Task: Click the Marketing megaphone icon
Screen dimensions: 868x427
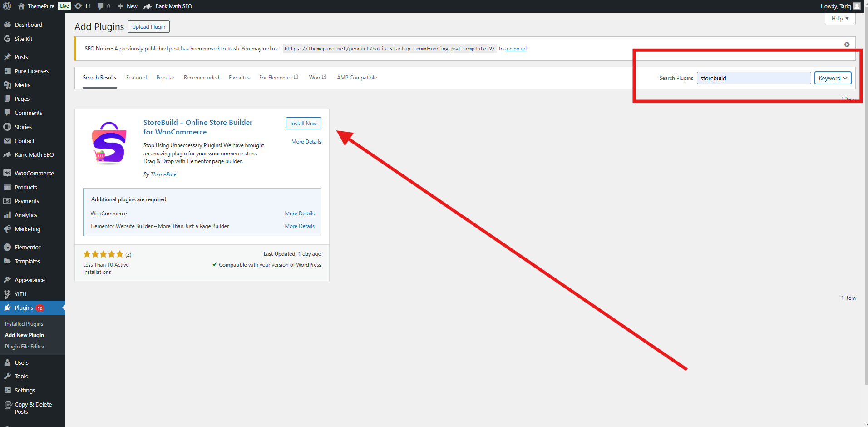Action: pyautogui.click(x=7, y=229)
